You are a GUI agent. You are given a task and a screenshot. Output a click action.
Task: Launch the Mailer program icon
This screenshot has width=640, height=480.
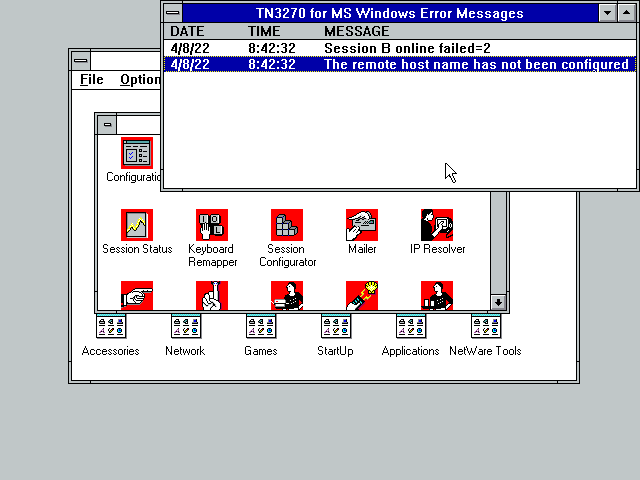point(362,225)
